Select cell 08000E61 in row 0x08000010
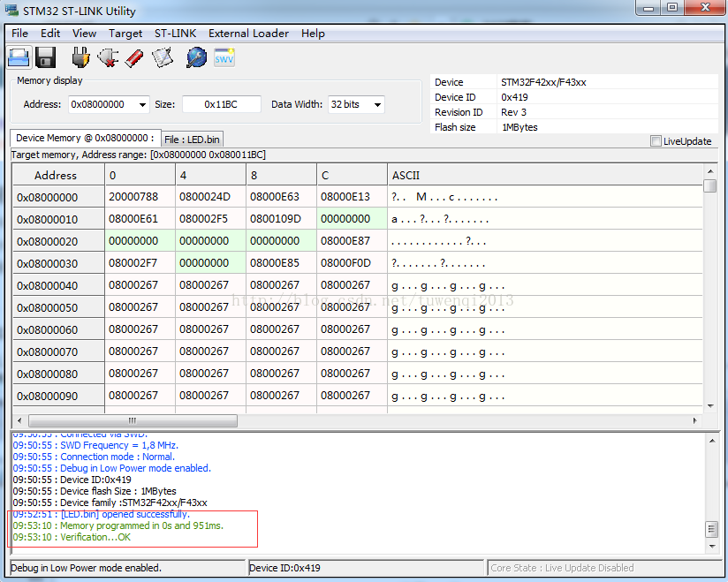Image resolution: width=728 pixels, height=582 pixels. tap(140, 219)
